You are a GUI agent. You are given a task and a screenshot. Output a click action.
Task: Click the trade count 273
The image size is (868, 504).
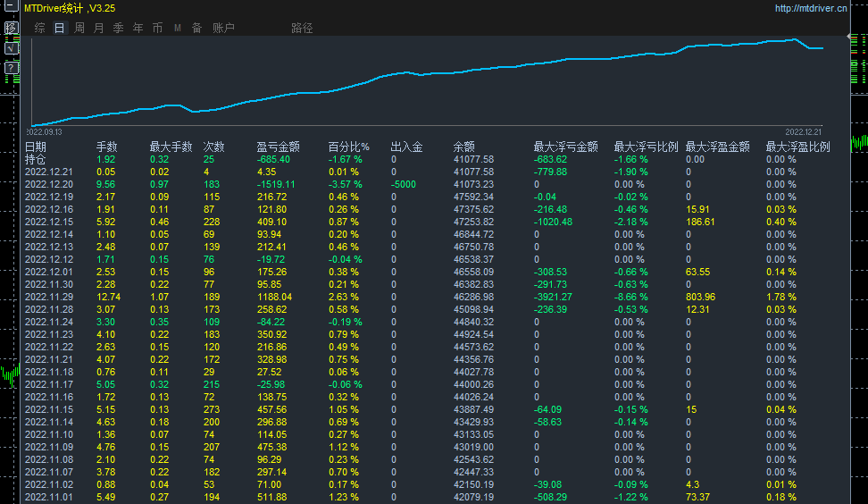tap(212, 410)
